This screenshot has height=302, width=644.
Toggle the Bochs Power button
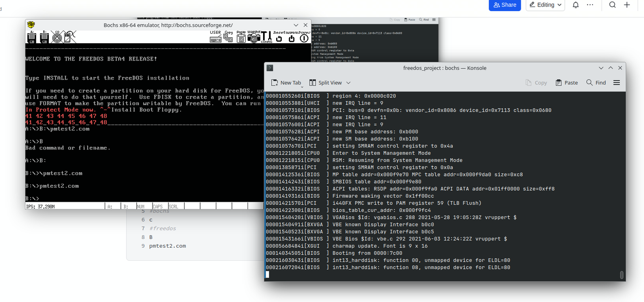(x=304, y=37)
